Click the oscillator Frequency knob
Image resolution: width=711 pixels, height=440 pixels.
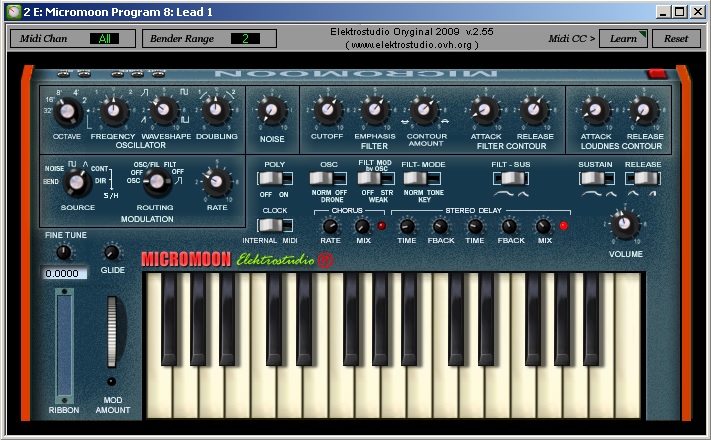[113, 110]
